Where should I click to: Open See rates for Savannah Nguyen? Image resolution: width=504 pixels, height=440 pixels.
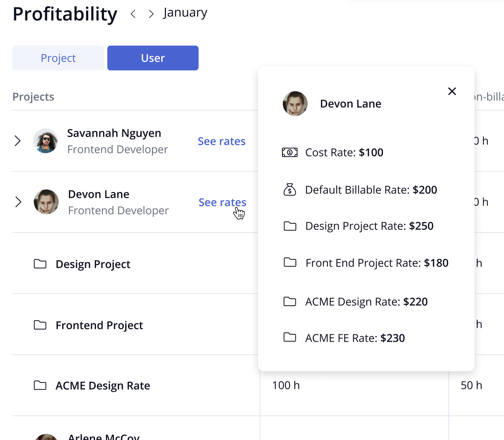(221, 141)
